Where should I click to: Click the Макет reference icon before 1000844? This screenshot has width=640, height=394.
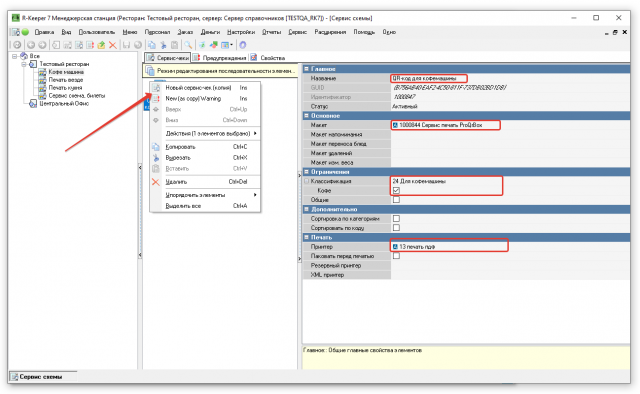point(395,125)
